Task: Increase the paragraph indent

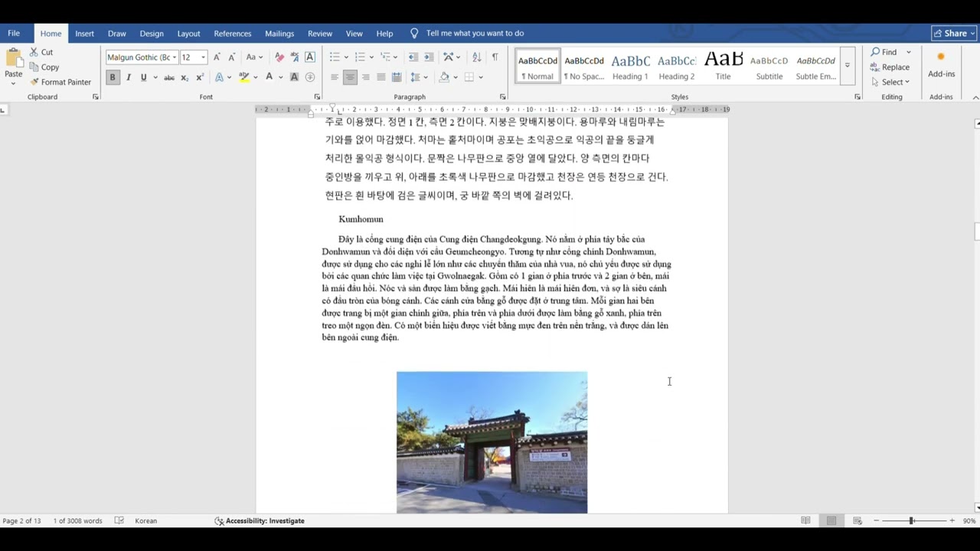Action: [x=429, y=57]
